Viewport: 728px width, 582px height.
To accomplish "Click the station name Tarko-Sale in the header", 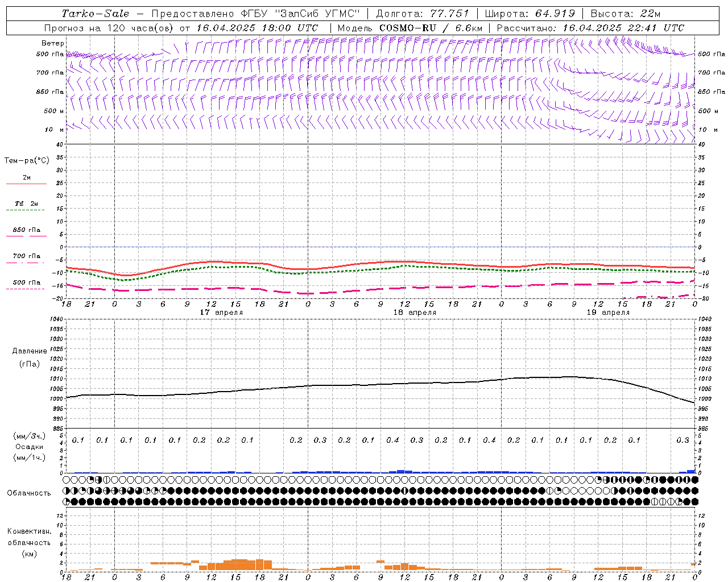I will pos(96,14).
